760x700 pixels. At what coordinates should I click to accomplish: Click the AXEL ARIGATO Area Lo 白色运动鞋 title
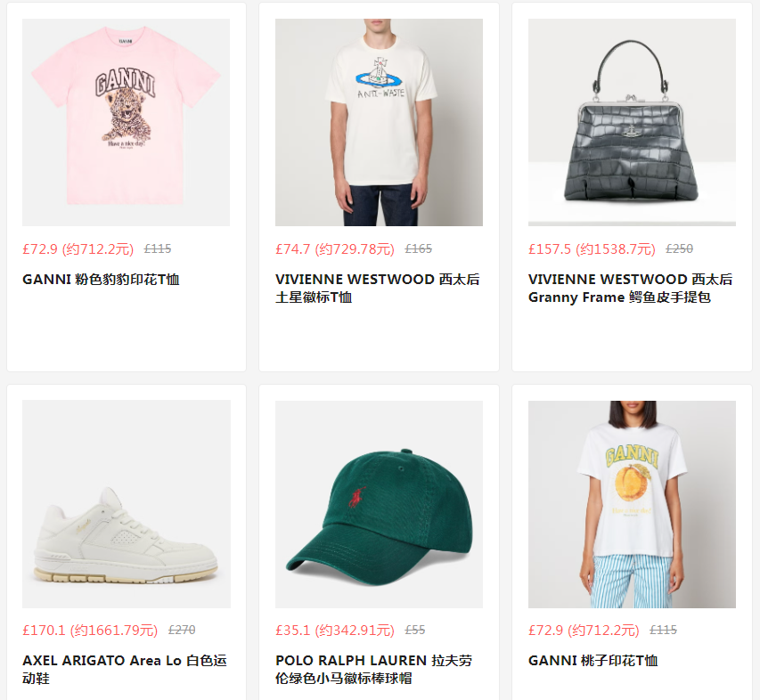coord(125,670)
